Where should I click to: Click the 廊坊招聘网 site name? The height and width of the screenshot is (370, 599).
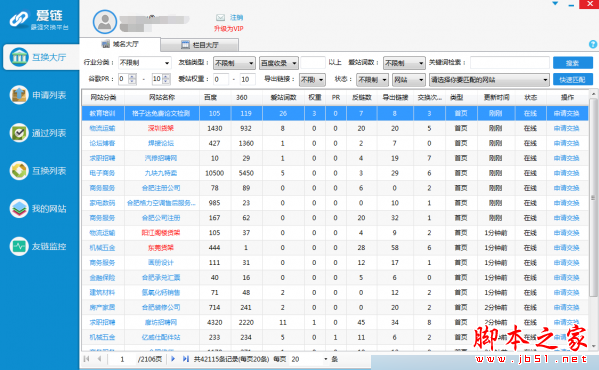pyautogui.click(x=161, y=322)
